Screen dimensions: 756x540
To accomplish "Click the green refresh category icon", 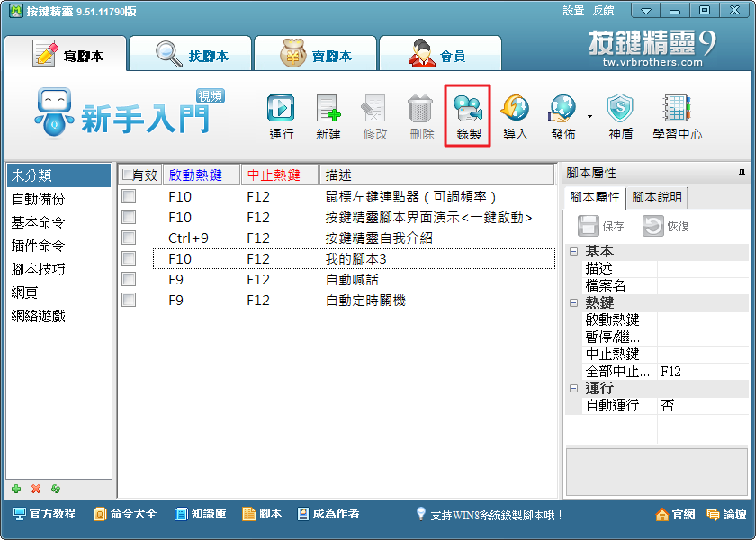I will [x=56, y=489].
